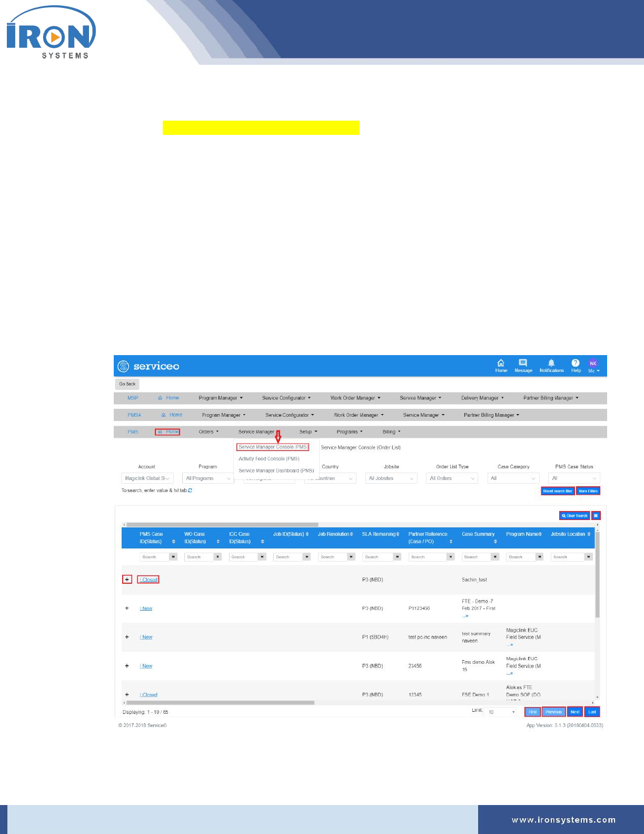Open MSP Delivery Manager menu
This screenshot has height=834, width=644.
482,398
